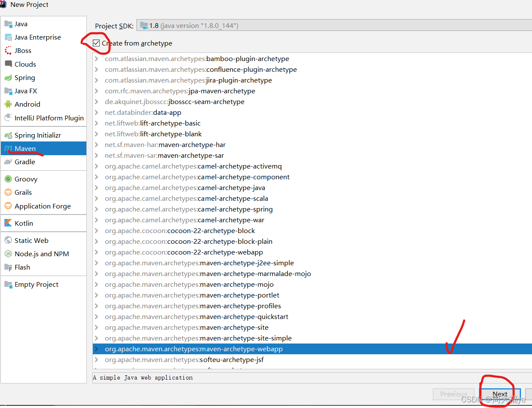Select maven-archetype-portlet row
Viewport: 532px width, 408px height.
point(312,295)
